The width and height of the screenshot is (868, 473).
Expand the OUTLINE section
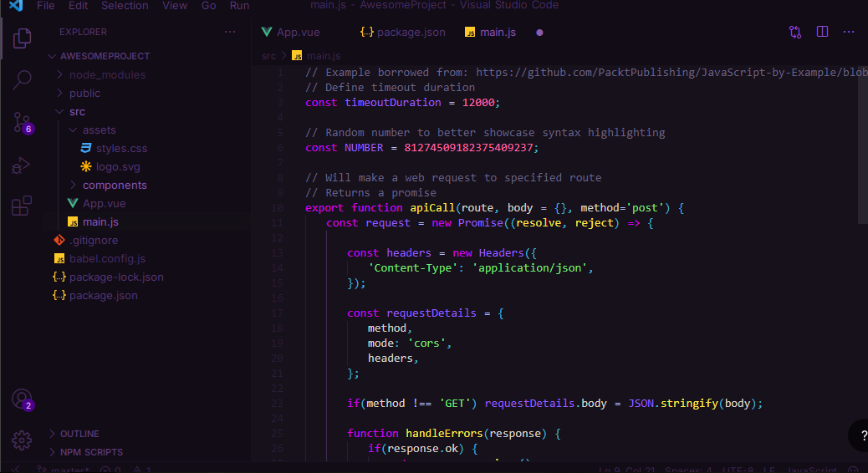79,434
